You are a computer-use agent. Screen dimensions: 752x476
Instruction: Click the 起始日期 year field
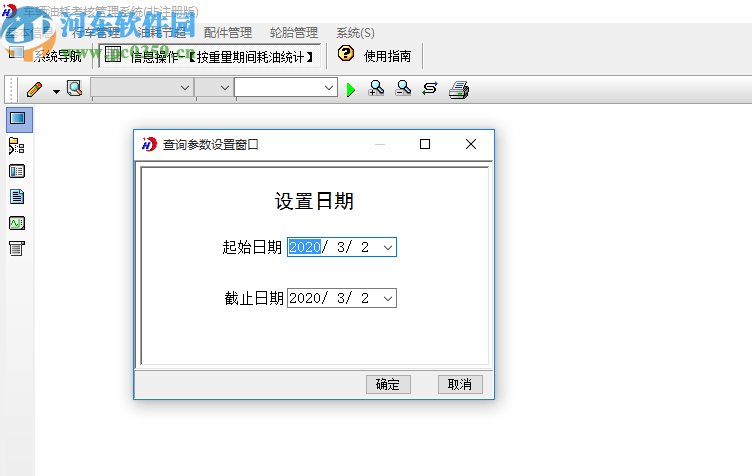point(305,247)
